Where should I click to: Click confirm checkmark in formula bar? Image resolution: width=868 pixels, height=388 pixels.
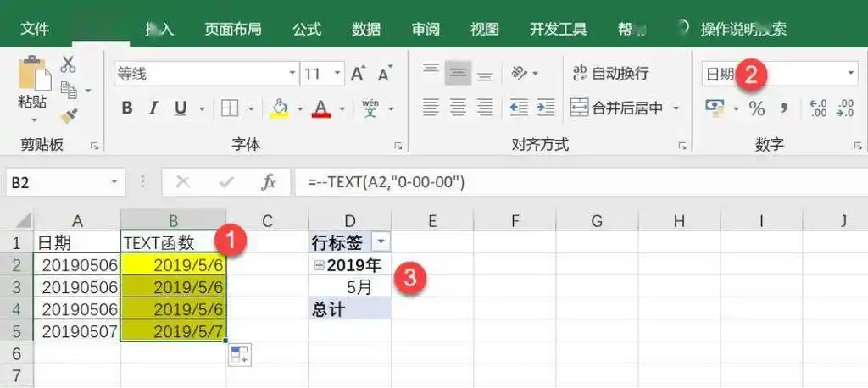coord(225,181)
